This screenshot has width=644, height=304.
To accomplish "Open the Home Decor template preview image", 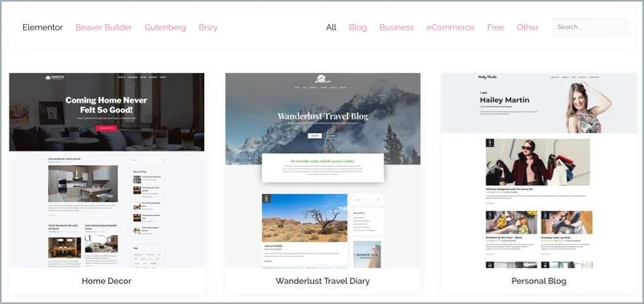I will tap(107, 171).
